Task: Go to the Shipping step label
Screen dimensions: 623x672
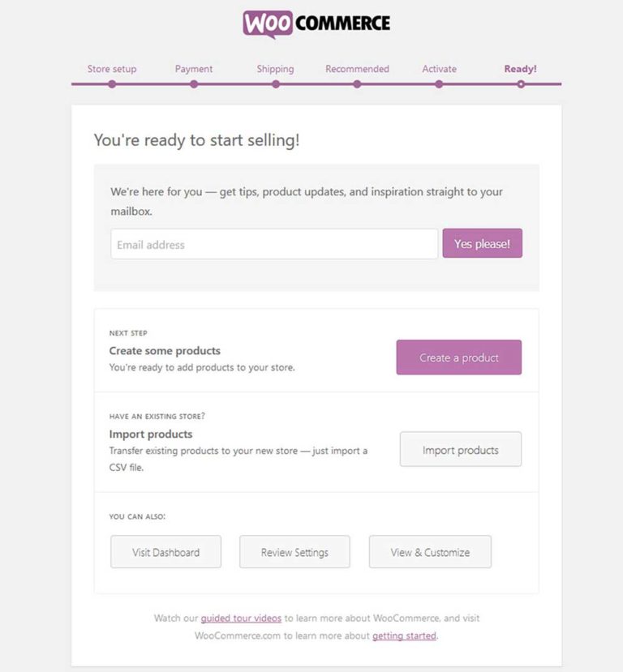Action: pyautogui.click(x=275, y=69)
